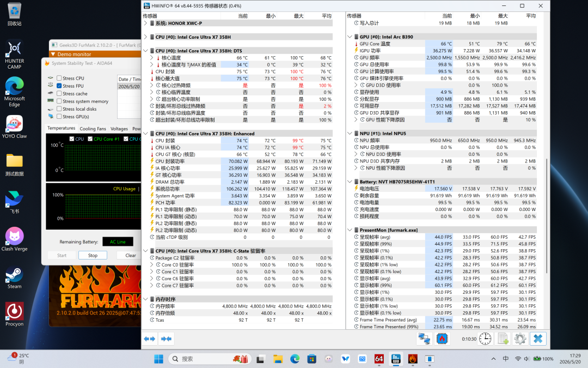Click the Windows taskbar search box
This screenshot has height=368, width=588.
point(209,359)
